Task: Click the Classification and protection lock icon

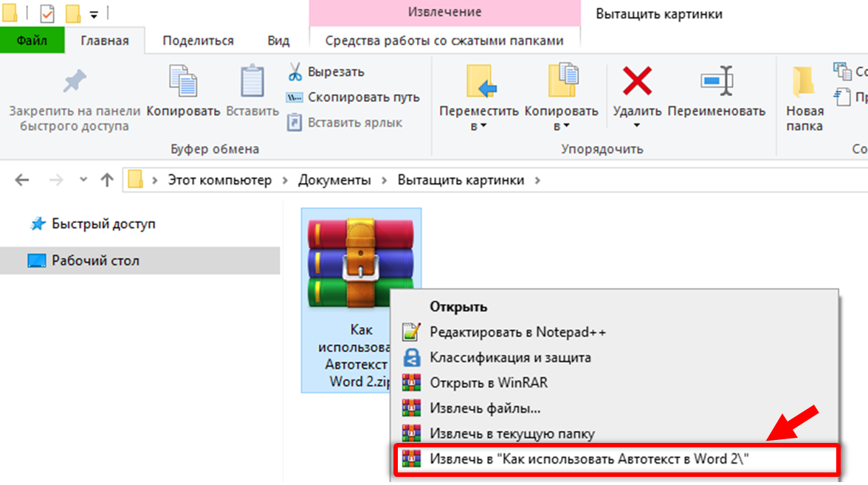Action: tap(411, 357)
